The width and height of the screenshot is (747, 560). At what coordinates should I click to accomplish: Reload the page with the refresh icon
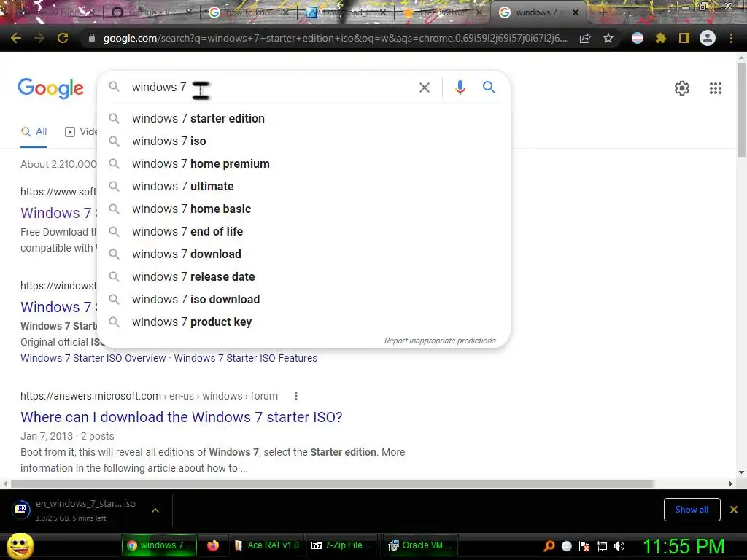63,38
